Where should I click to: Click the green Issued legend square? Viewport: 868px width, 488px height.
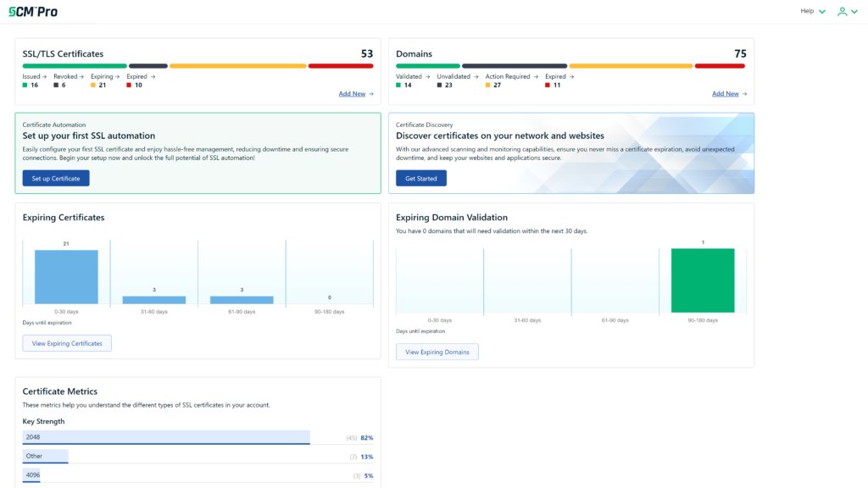point(25,84)
